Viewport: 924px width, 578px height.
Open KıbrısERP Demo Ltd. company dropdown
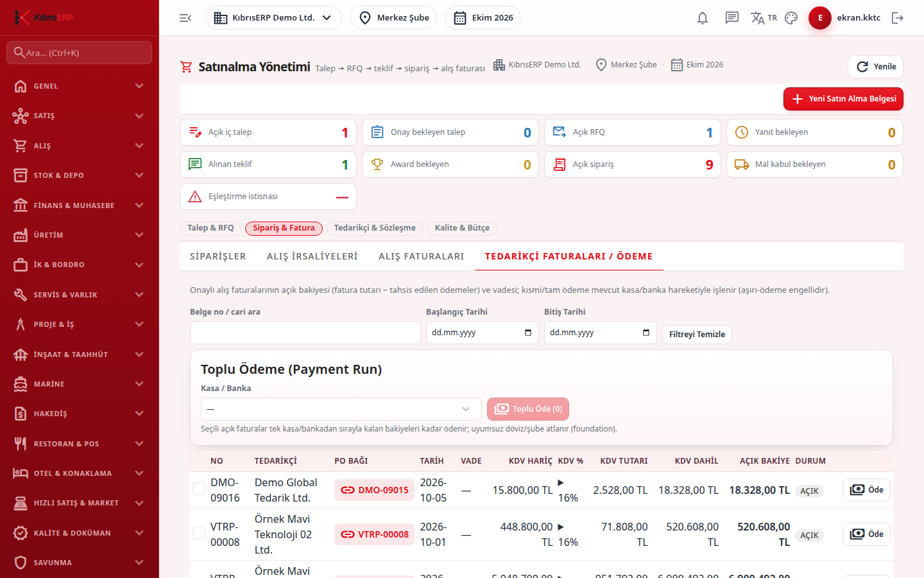coord(273,18)
